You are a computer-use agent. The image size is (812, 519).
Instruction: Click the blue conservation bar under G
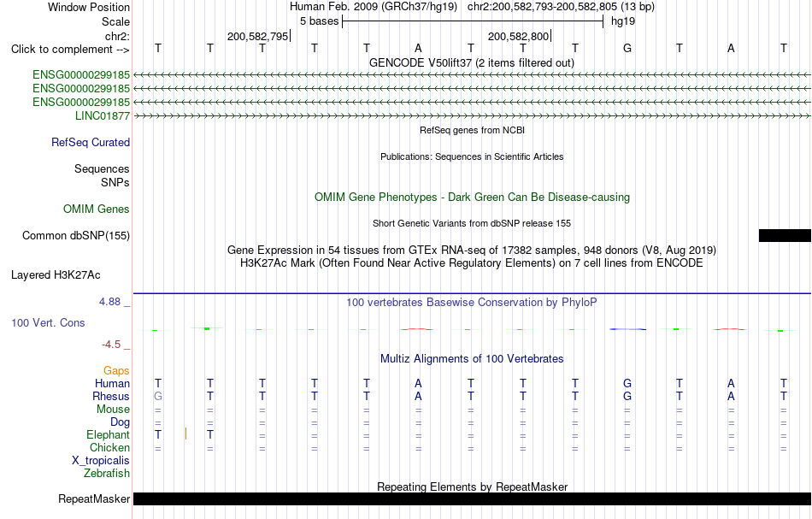[x=627, y=329]
